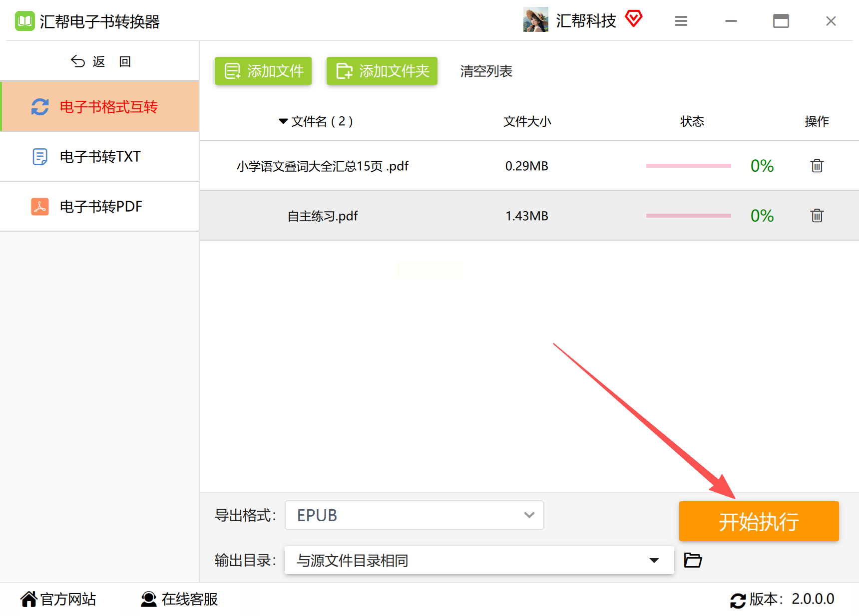Click the 操作 column header

(817, 121)
